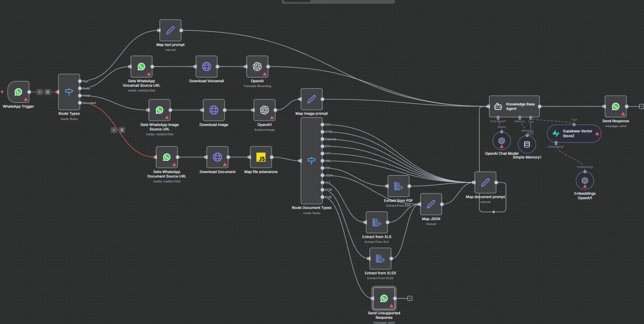This screenshot has height=324, width=644.
Task: Open the Map image prompt node
Action: [x=312, y=99]
